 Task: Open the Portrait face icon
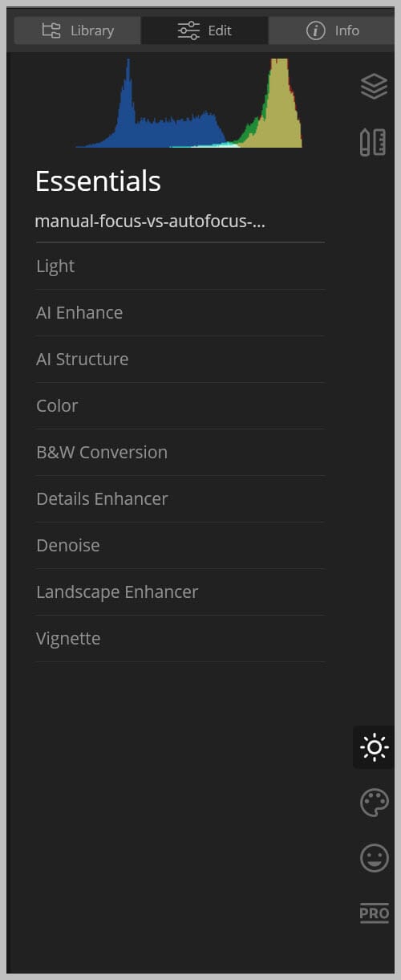pos(374,858)
